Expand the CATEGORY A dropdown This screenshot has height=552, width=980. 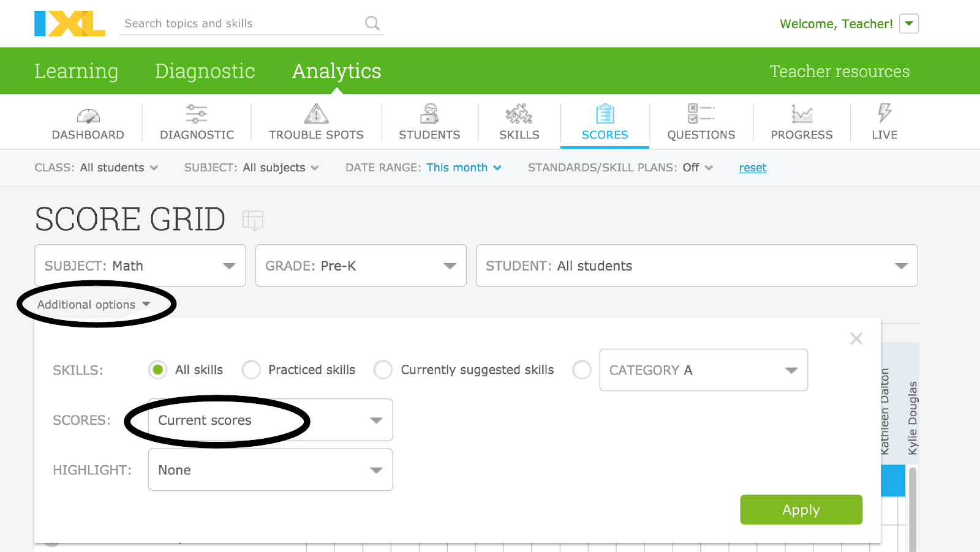click(703, 370)
